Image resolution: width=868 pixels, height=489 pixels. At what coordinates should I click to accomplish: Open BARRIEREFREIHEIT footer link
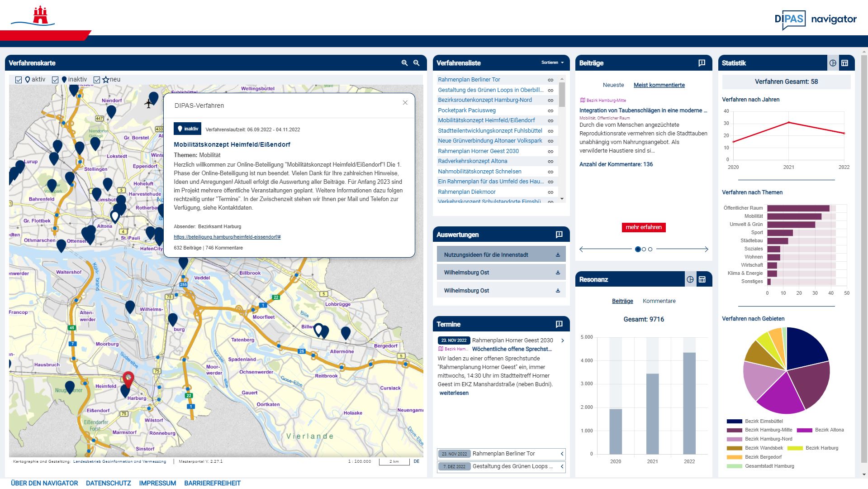(212, 484)
